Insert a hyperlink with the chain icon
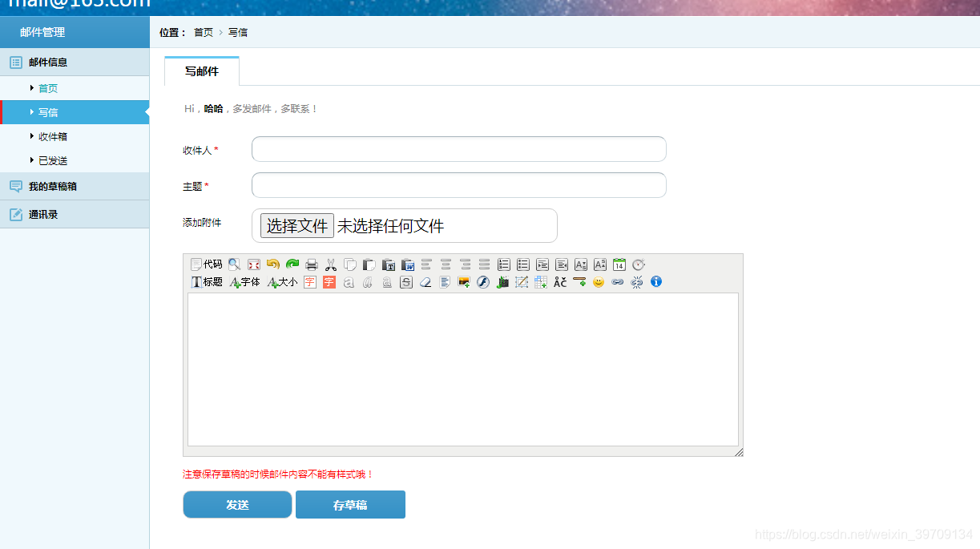Screen dimensions: 980x549 tap(618, 281)
